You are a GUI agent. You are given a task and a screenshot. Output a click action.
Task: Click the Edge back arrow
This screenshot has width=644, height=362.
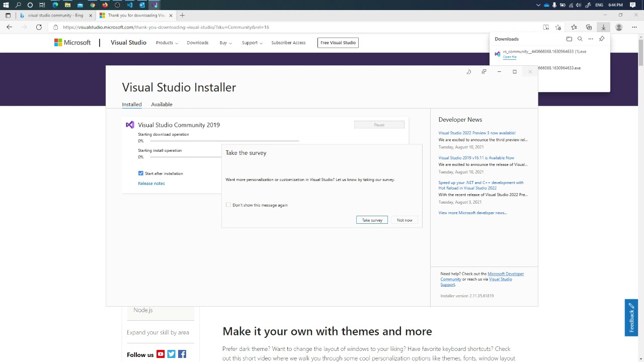point(10,27)
